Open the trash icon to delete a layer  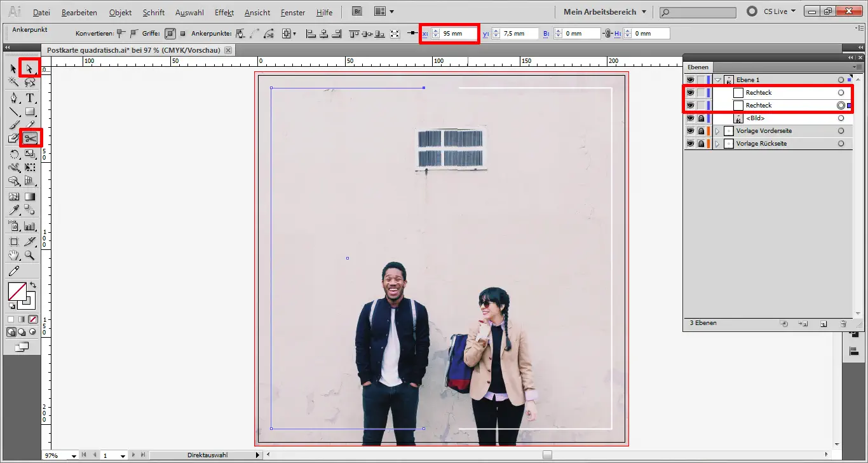tap(843, 324)
